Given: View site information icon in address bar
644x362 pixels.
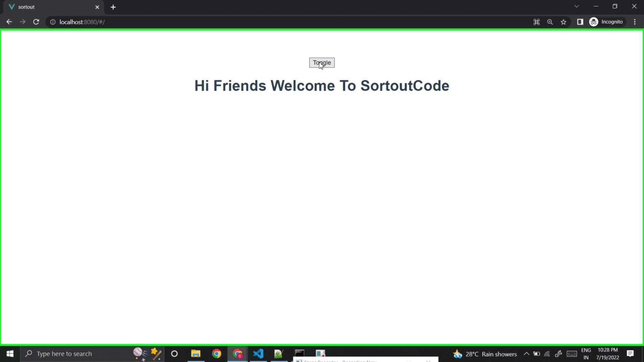Looking at the screenshot, I should coord(53,22).
